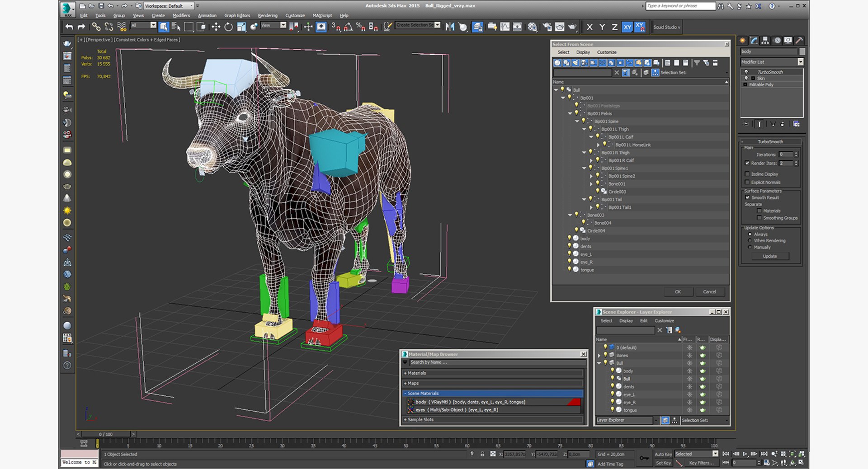Screen dimensions: 868x469
Task: Click OK in Select From Scene dialog
Action: tap(678, 292)
